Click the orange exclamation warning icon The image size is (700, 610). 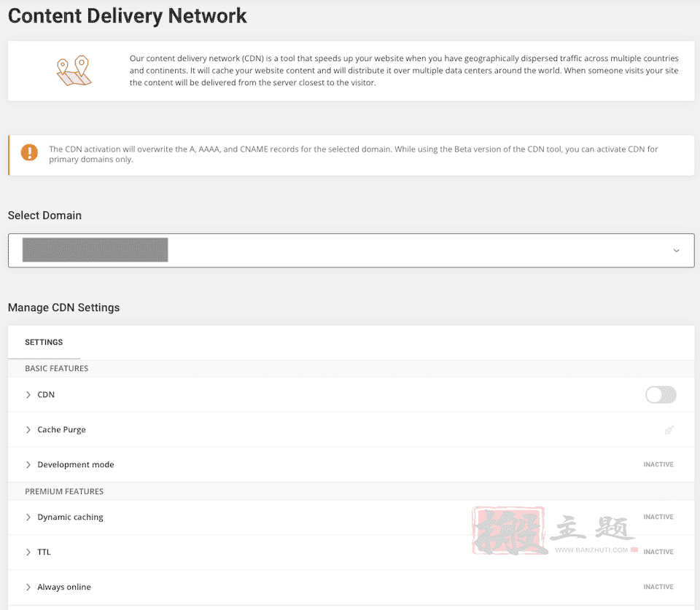point(29,152)
